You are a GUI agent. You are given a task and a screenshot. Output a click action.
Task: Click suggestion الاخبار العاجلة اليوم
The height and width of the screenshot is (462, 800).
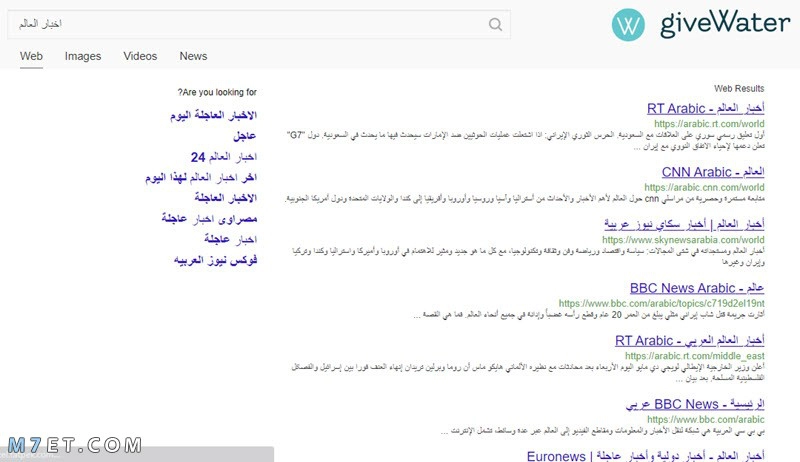click(213, 115)
